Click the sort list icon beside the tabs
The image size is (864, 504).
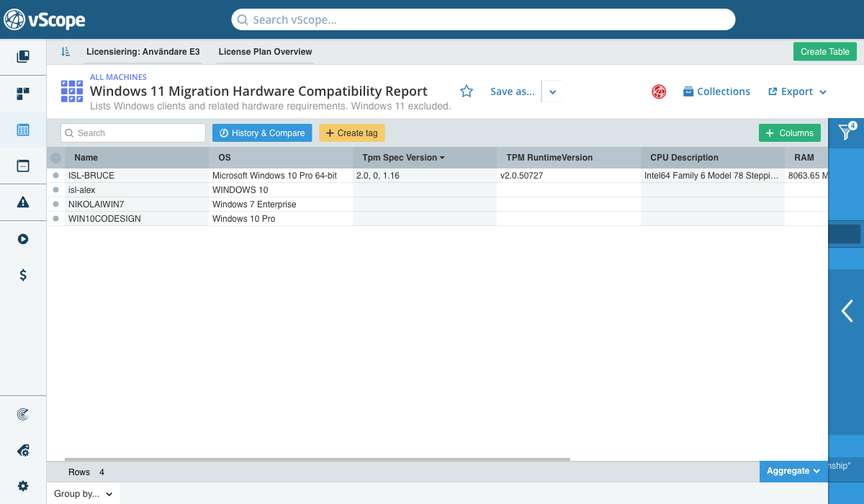click(x=66, y=52)
